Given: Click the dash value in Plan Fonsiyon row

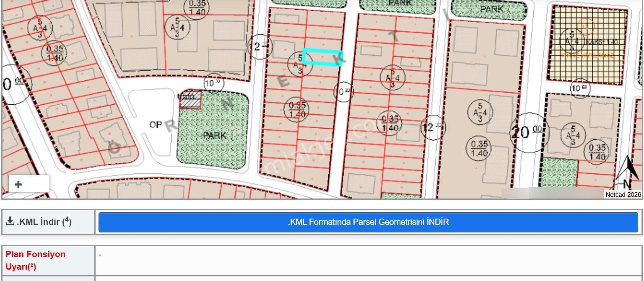Looking at the screenshot, I should (x=100, y=254).
